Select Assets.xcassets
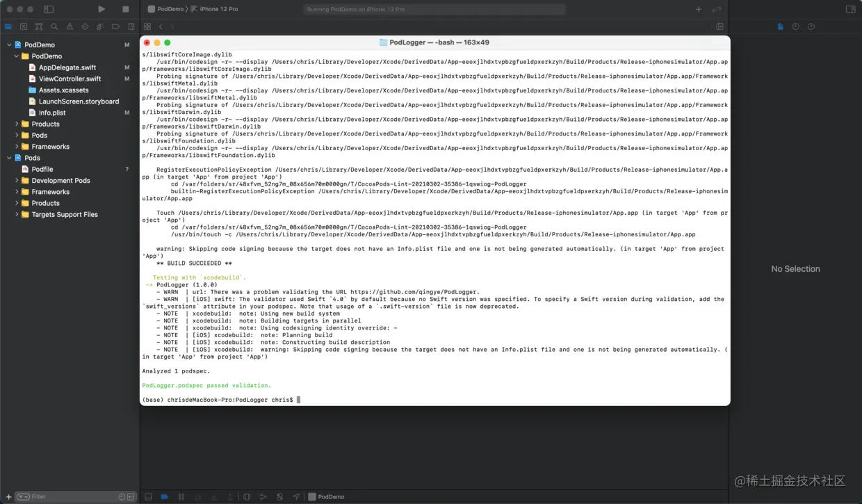This screenshot has height=504, width=862. click(63, 90)
